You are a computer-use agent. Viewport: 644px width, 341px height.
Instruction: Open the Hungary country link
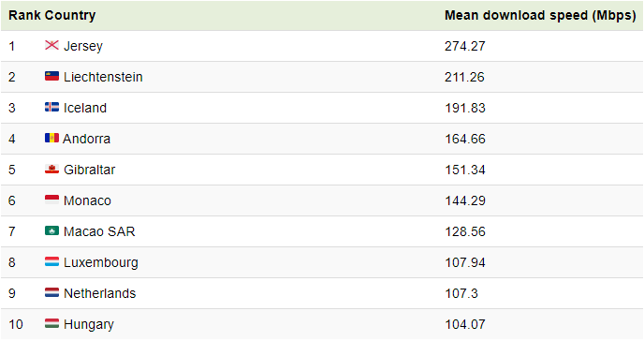click(x=89, y=324)
